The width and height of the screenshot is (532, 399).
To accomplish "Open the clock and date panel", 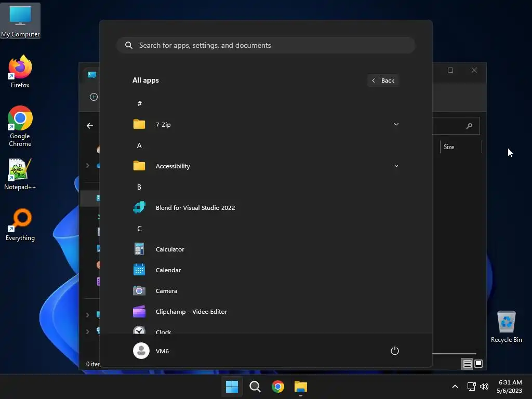I will [509, 387].
